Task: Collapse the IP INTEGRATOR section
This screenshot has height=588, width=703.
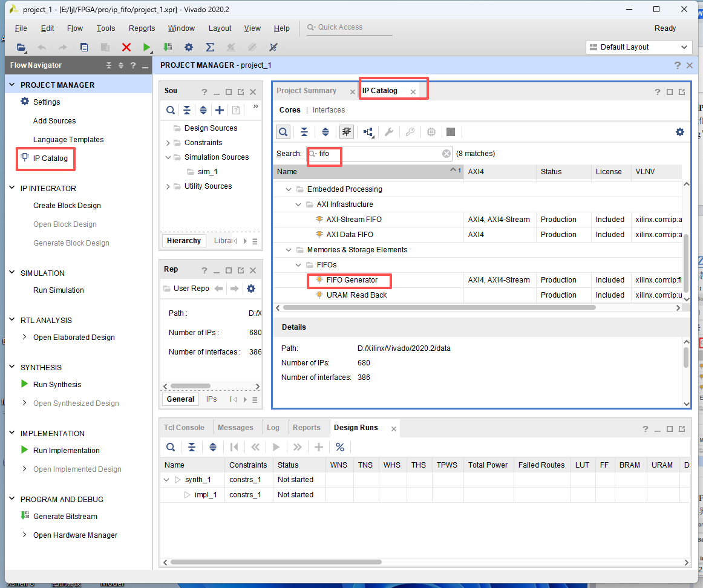Action: tap(12, 188)
